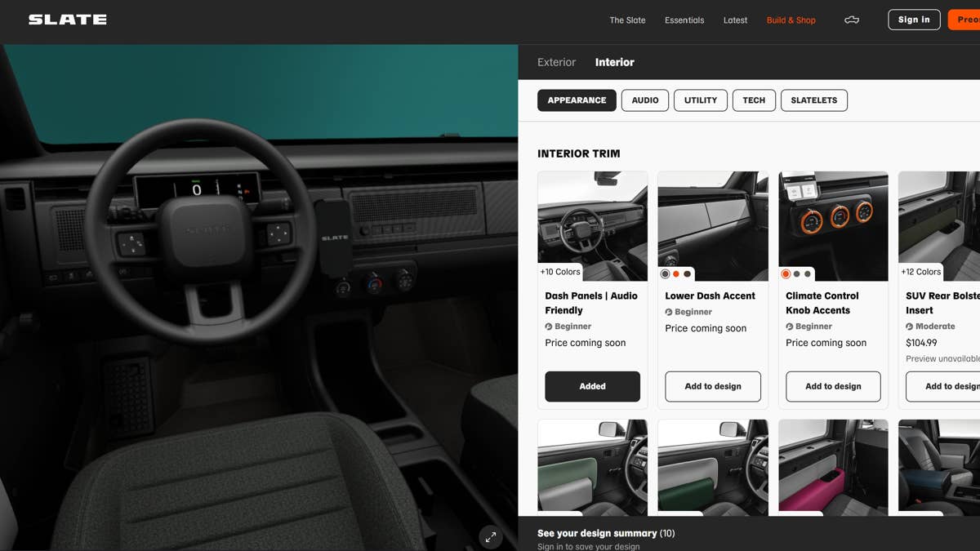
Task: Open the UTILITY category filter
Action: click(701, 100)
